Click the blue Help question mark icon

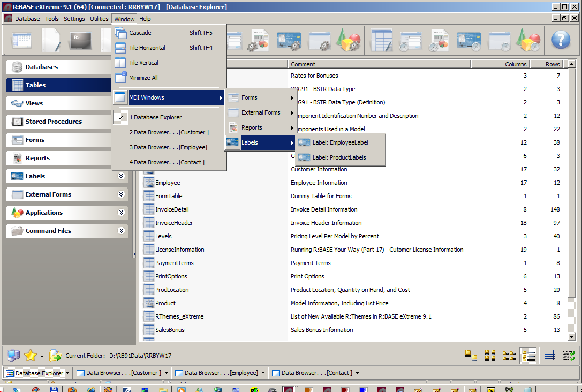(x=561, y=40)
